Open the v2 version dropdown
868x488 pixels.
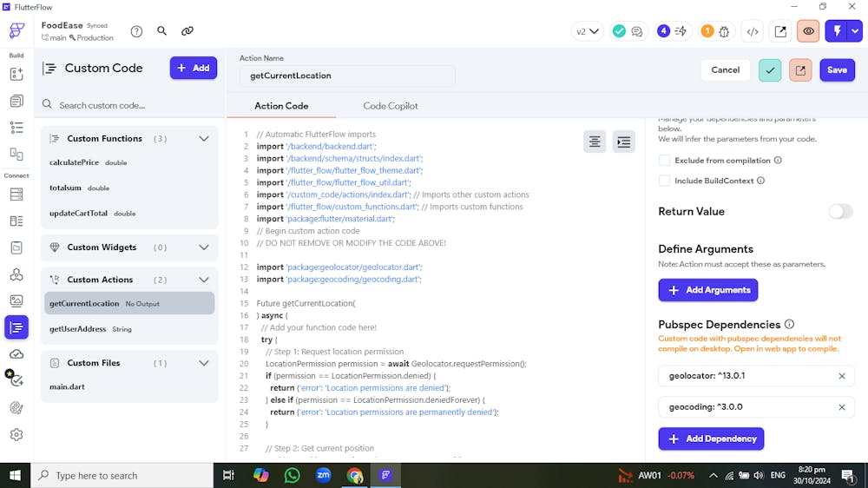588,31
